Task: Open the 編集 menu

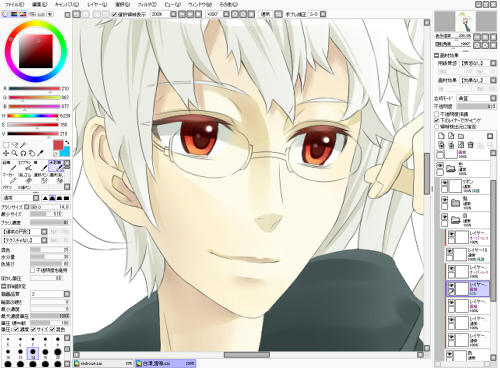Action: 39,5
